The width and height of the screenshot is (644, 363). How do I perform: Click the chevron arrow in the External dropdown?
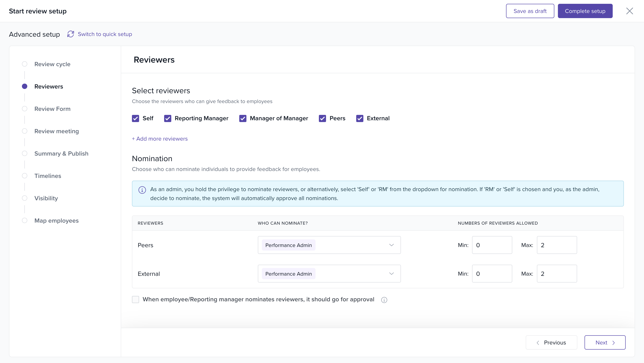[391, 274]
